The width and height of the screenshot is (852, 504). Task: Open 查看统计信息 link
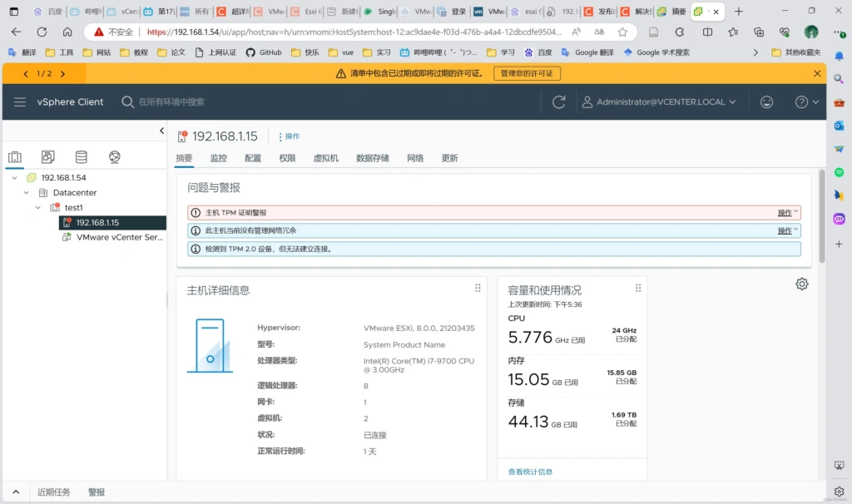point(530,472)
